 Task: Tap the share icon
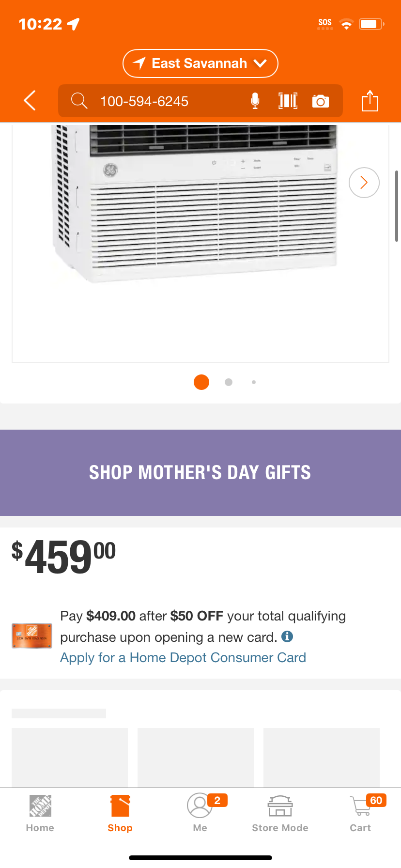tap(370, 101)
